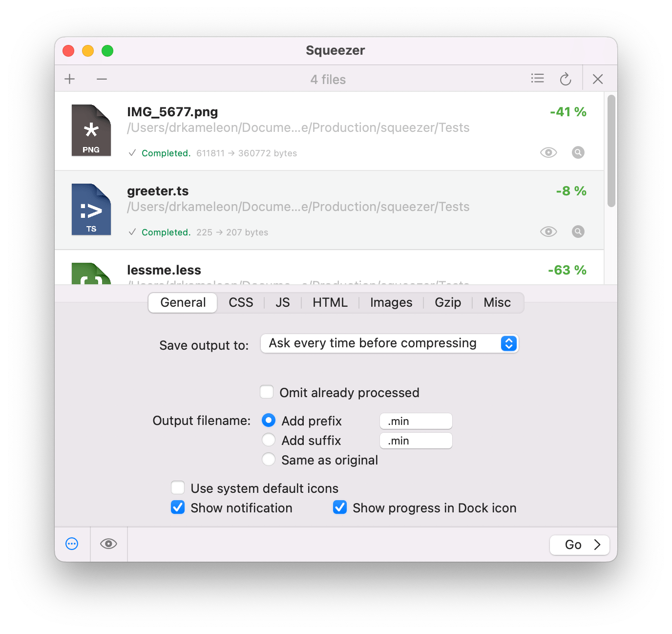Add files with the plus icon

[x=70, y=79]
